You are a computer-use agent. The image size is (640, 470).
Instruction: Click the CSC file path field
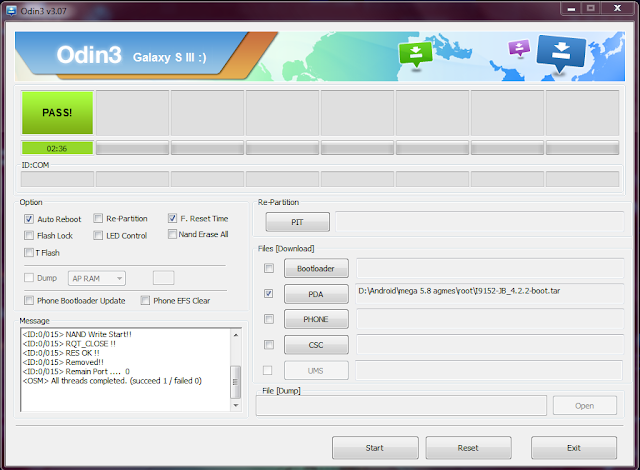[x=490, y=345]
